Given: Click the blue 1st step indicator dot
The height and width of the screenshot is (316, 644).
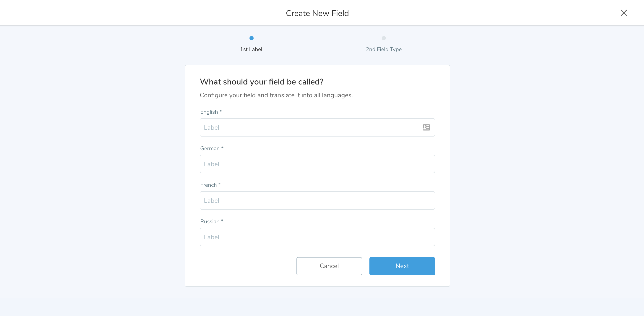Looking at the screenshot, I should click(x=251, y=38).
